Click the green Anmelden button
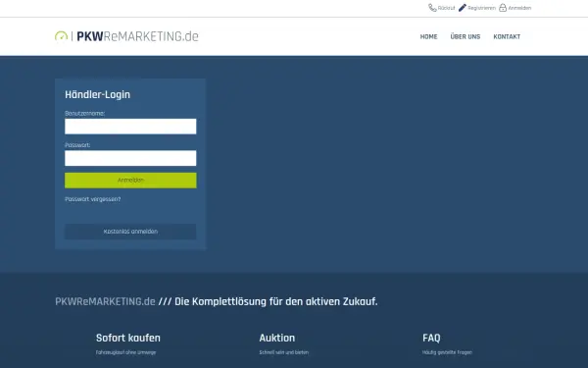 coord(130,181)
